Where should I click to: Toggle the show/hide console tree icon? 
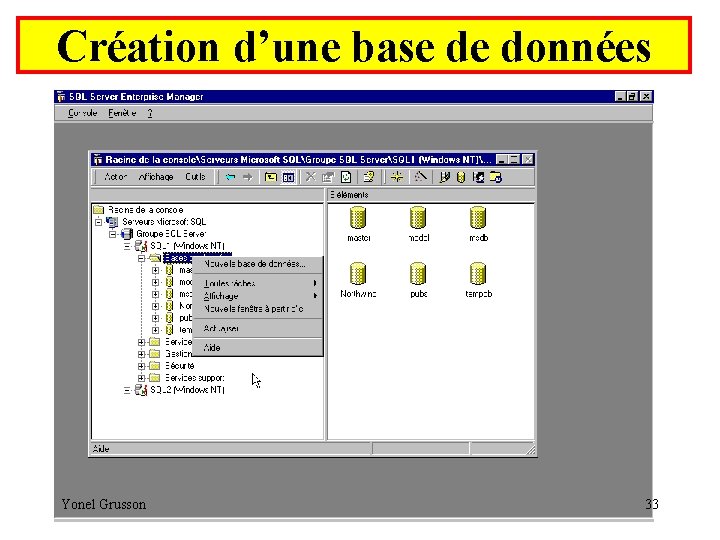pyautogui.click(x=288, y=177)
